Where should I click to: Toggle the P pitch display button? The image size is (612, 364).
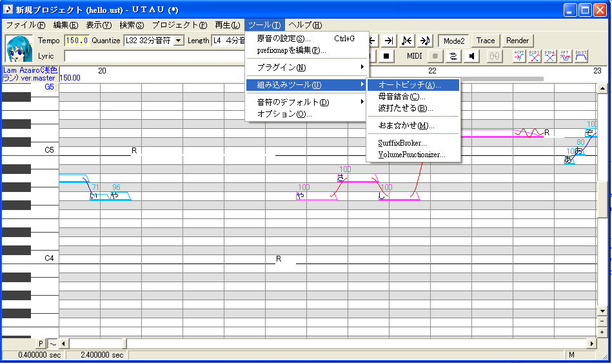41,344
